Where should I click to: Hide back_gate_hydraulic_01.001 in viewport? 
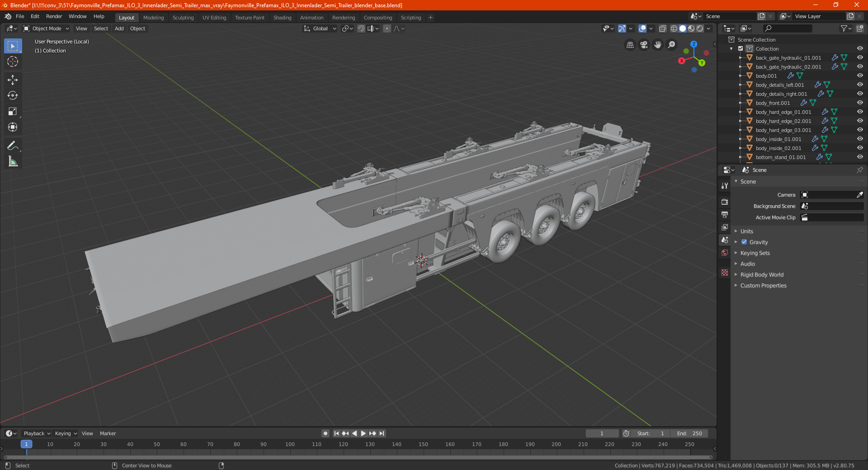[860, 58]
